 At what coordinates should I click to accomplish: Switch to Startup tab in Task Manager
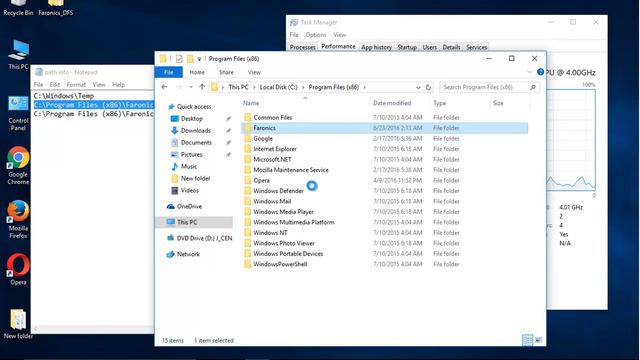pos(407,47)
